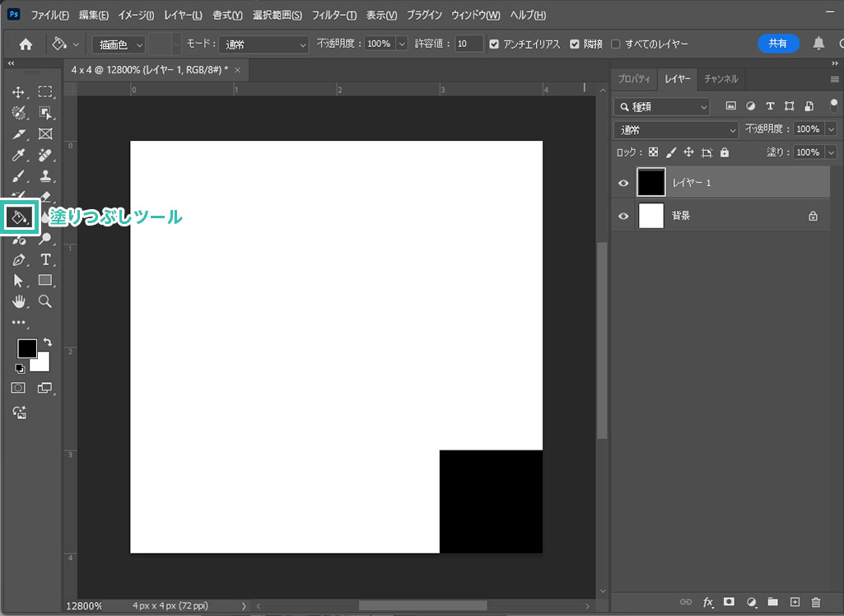Delete layer with the trash icon
The height and width of the screenshot is (616, 844).
pos(816,602)
